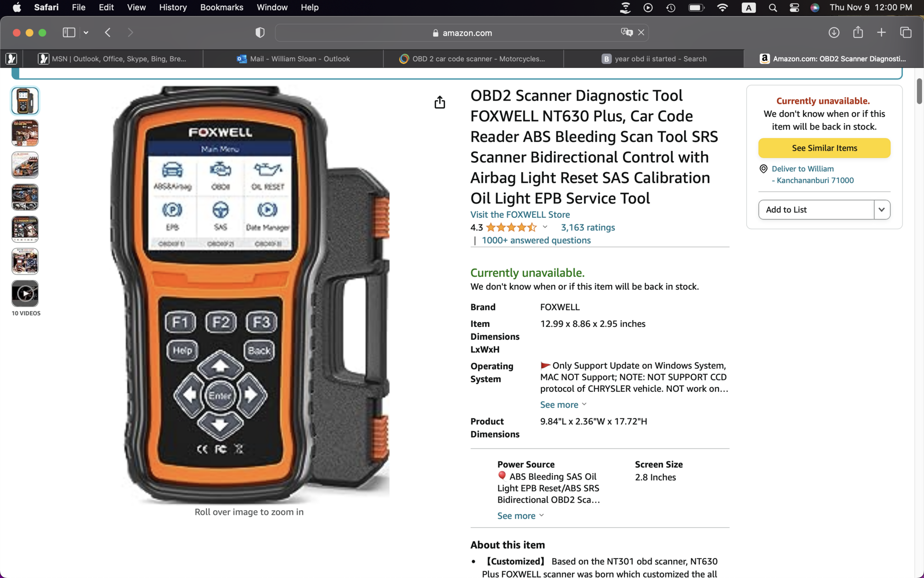This screenshot has height=578, width=924.
Task: Select the fourth product thumbnail
Action: point(25,197)
